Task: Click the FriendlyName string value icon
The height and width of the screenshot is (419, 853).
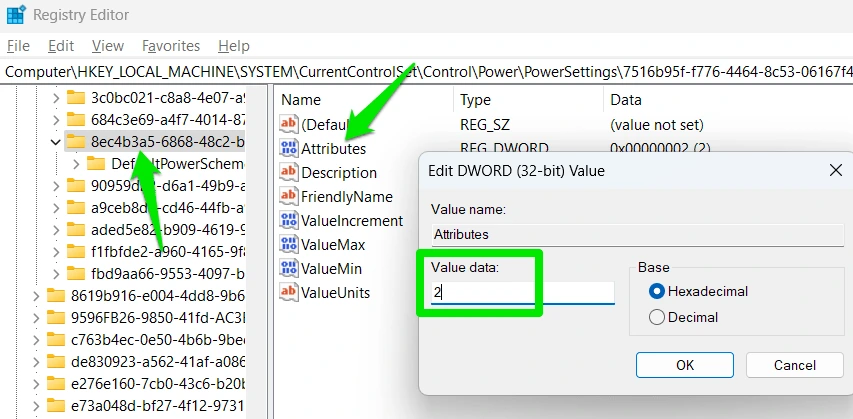Action: coord(289,197)
